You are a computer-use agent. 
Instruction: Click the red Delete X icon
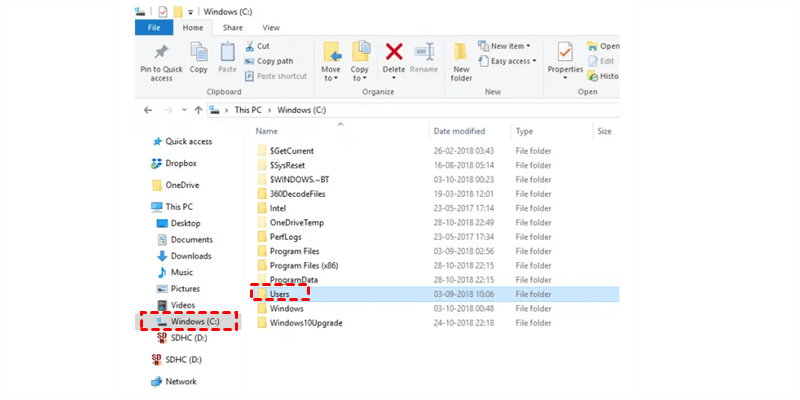point(394,52)
